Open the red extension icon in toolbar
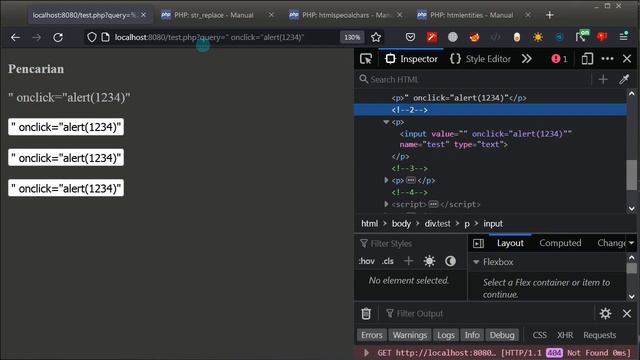This screenshot has width=640, height=360. [432, 37]
